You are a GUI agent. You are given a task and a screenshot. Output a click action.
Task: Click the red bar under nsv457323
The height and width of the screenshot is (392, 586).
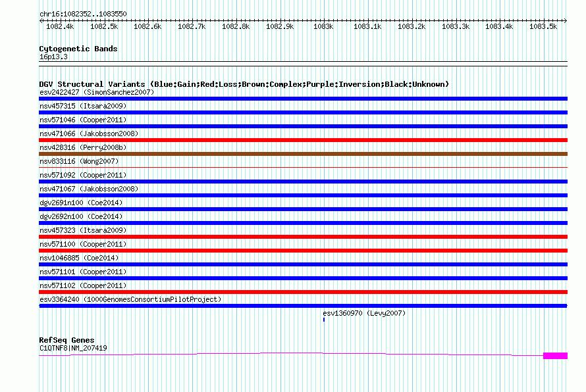[303, 237]
